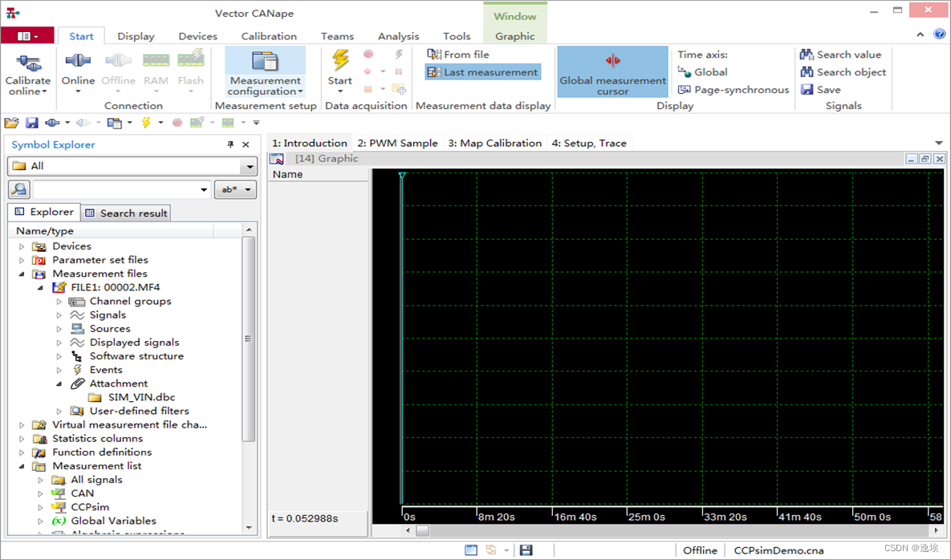Open the red file menu button

point(27,36)
